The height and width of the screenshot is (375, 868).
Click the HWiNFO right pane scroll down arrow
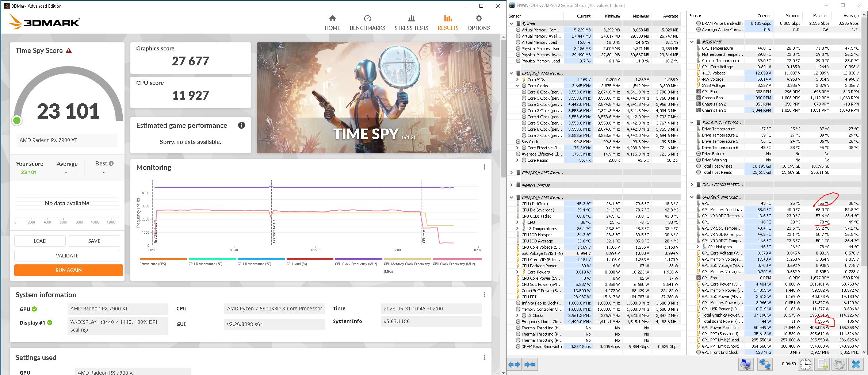click(864, 352)
